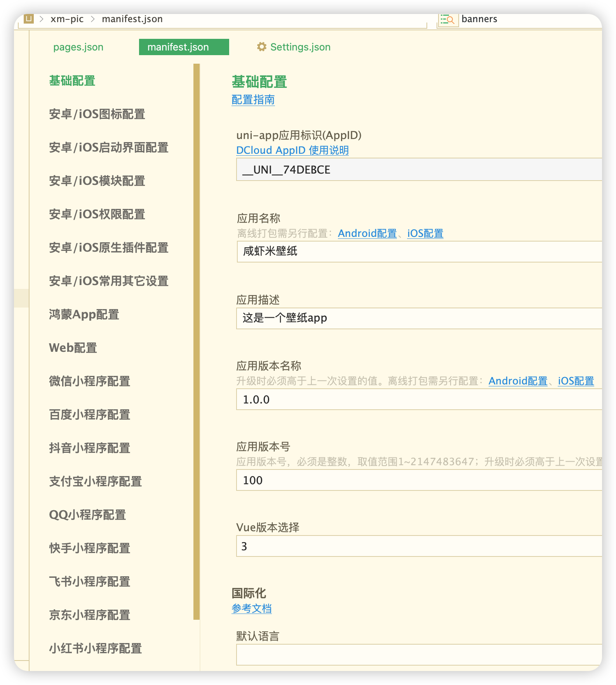Click xm-pic in the breadcrumb
The height and width of the screenshot is (685, 616).
click(x=67, y=19)
